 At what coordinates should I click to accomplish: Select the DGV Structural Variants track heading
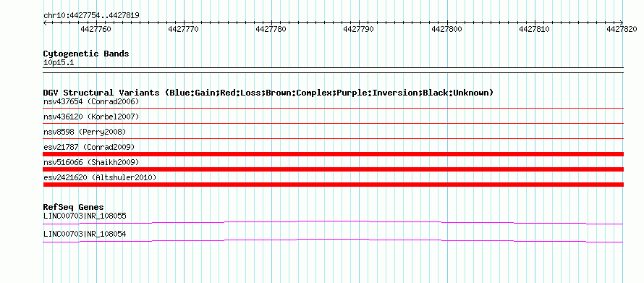(x=268, y=93)
